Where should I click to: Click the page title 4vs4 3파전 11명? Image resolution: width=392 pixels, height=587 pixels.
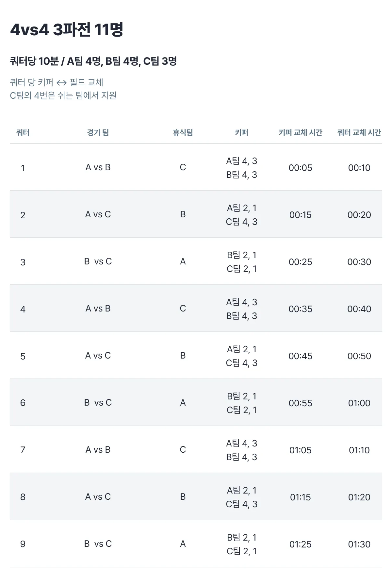point(67,30)
